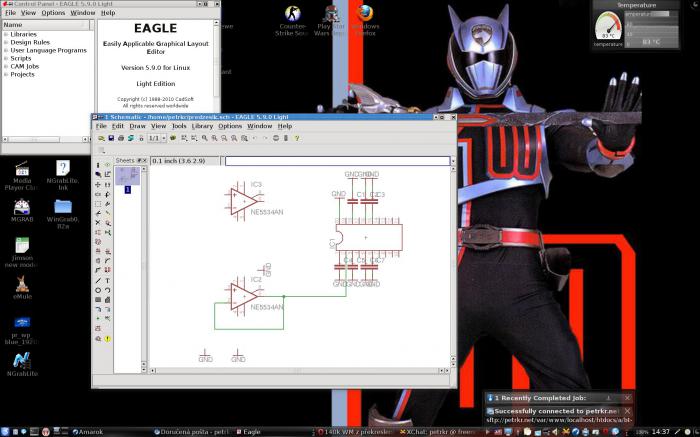Open the eMule desktop icon

pyautogui.click(x=22, y=287)
